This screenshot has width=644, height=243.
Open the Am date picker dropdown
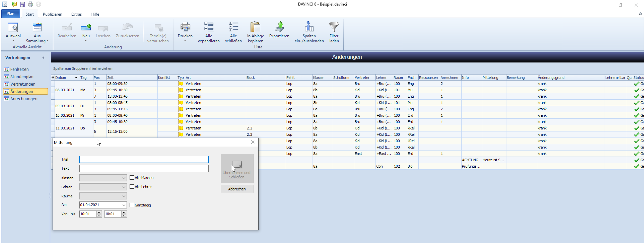[124, 205]
